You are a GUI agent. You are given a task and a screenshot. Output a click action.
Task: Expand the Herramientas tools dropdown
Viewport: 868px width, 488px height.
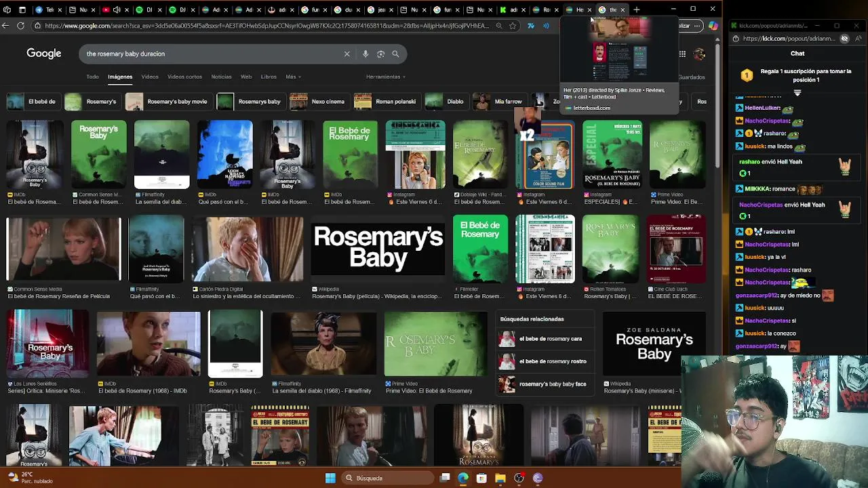(x=386, y=77)
